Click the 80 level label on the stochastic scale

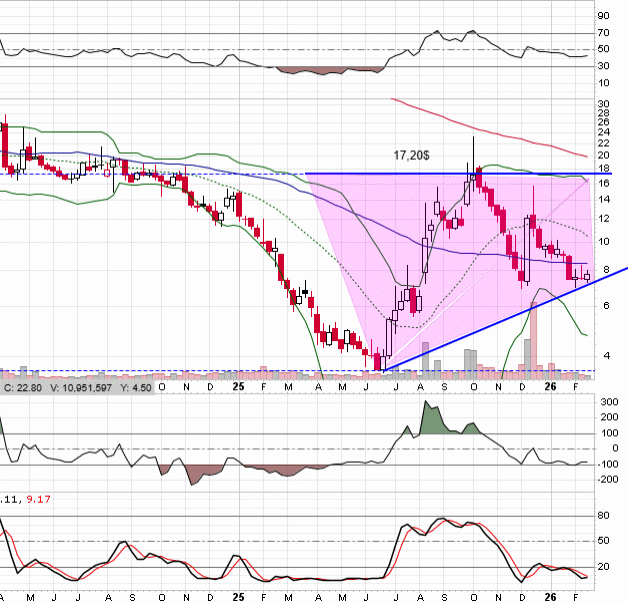tap(603, 516)
